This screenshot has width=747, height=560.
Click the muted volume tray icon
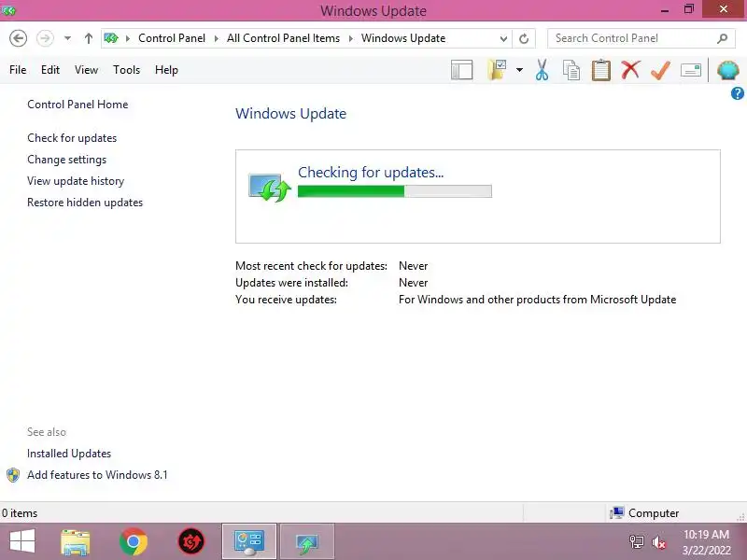pyautogui.click(x=659, y=542)
